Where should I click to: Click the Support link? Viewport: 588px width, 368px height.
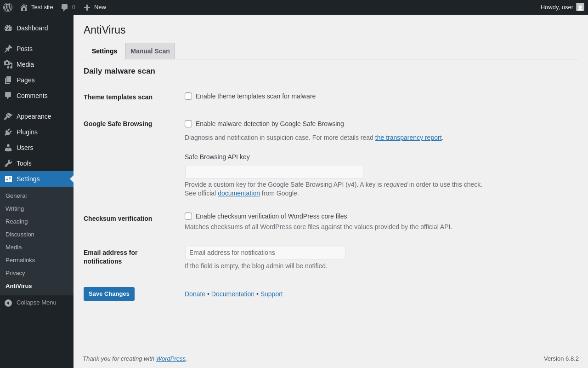click(x=271, y=294)
